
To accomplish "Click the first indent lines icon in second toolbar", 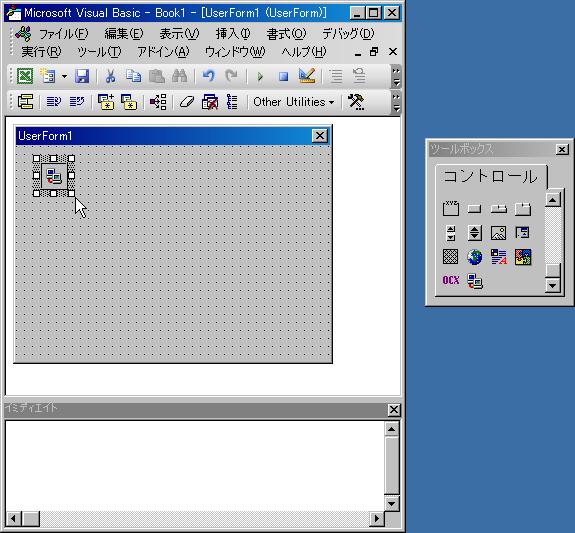I will [54, 102].
